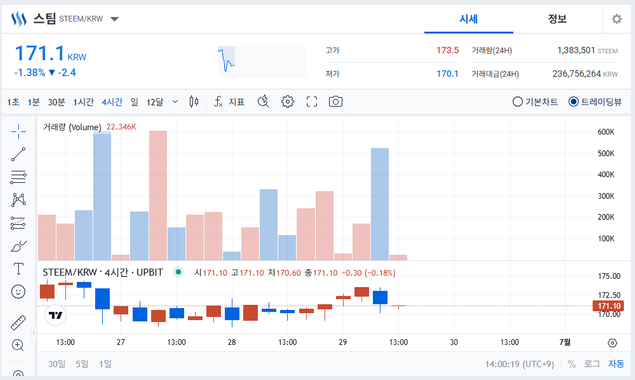Open the horizontal lines Fibonacci tool

point(18,177)
